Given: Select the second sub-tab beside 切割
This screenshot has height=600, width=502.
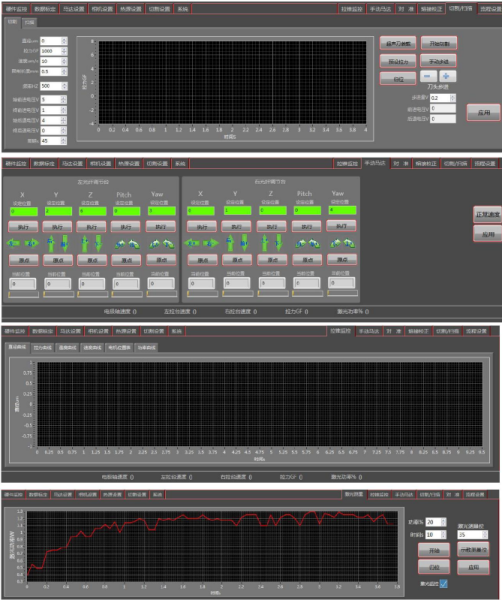Looking at the screenshot, I should pyautogui.click(x=29, y=22).
